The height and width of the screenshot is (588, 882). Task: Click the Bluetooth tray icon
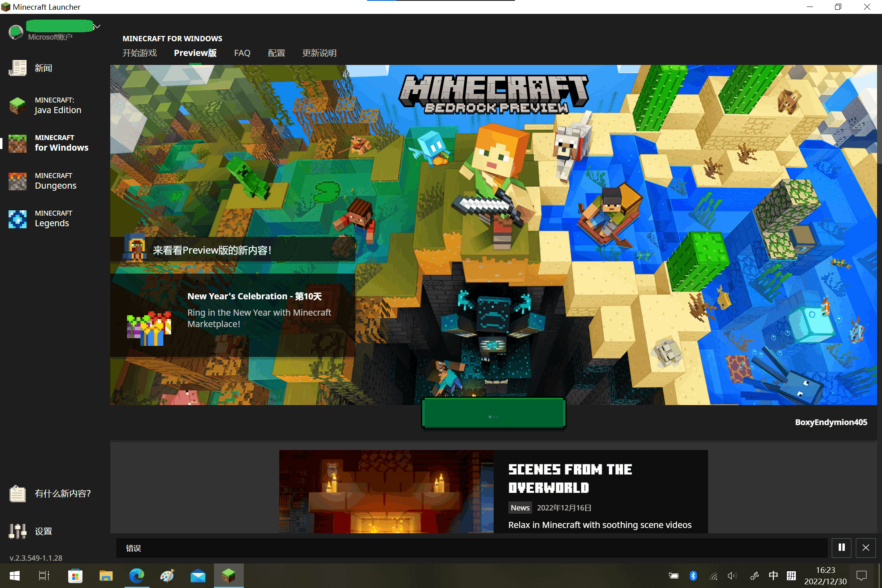693,576
